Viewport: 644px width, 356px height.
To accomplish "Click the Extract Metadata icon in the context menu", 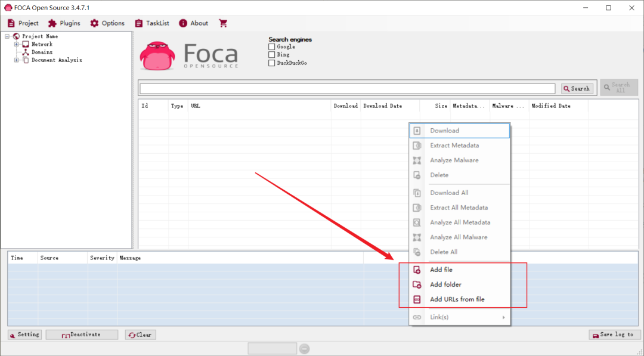I will 417,146.
